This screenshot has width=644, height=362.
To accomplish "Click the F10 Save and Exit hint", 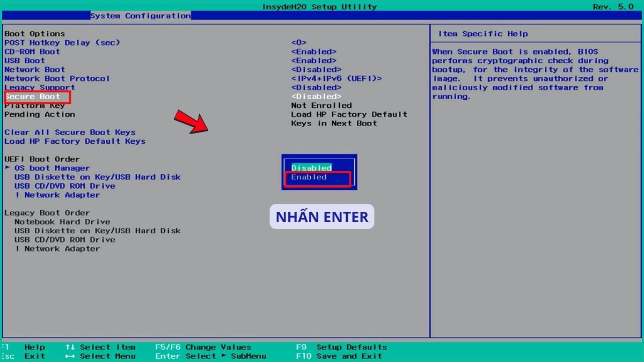I will 339,356.
